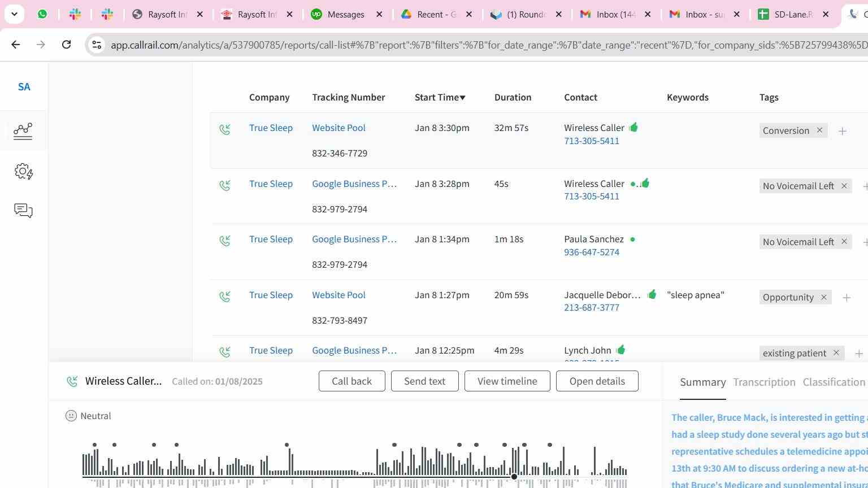
Task: Reload the CallRail page
Action: (x=66, y=44)
